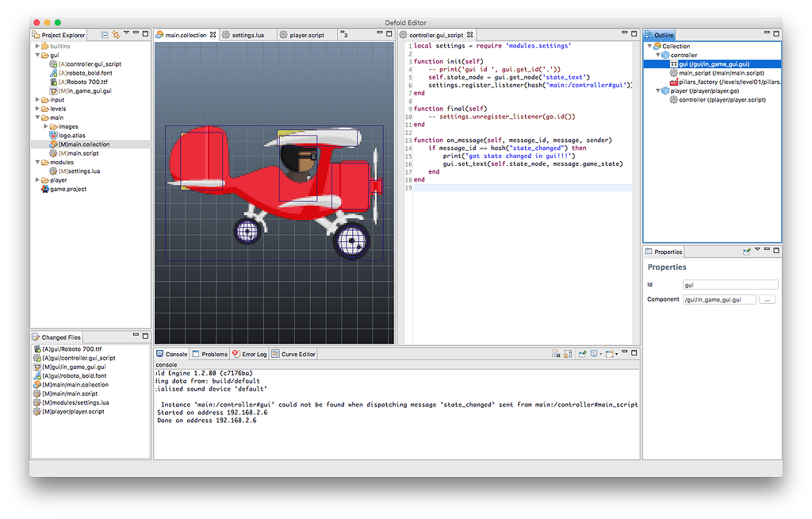Click the roboto_bold.font icon
Image resolution: width=812 pixels, height=519 pixels.
tap(52, 72)
